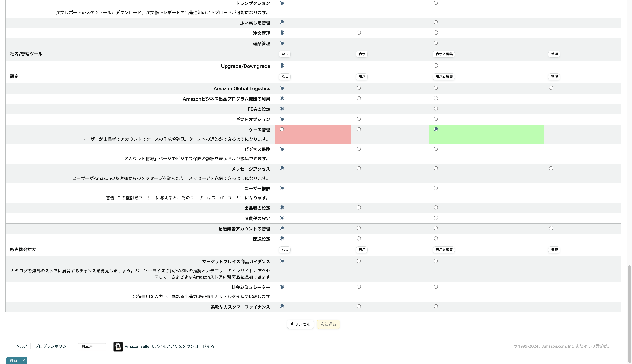Click なし header in 設定 section
The image size is (632, 364).
click(x=285, y=76)
